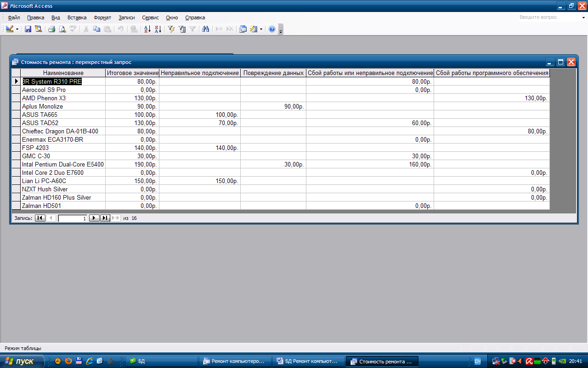Select the Наименование column header
Screen dimensions: 588x368
[x=63, y=73]
